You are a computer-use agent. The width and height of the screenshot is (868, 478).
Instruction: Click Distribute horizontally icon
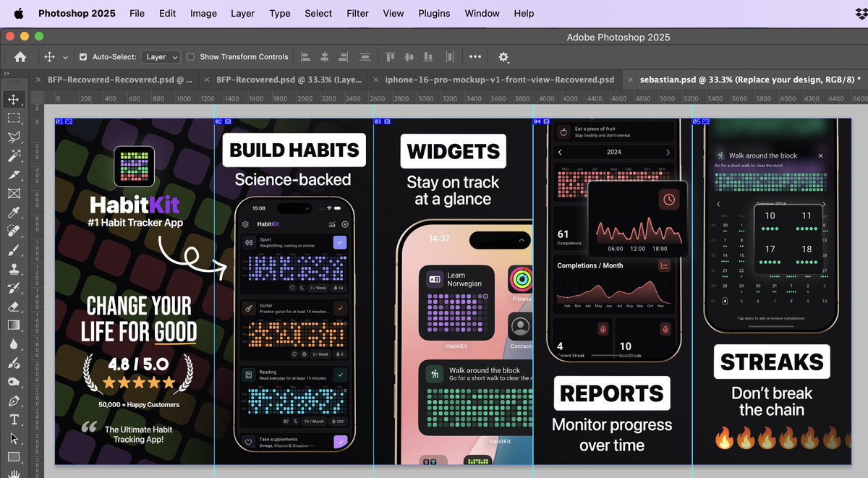[x=451, y=56]
